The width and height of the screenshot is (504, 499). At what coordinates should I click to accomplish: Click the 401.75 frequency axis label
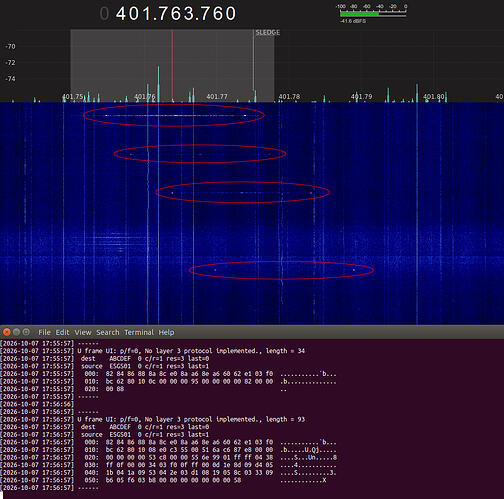point(72,97)
